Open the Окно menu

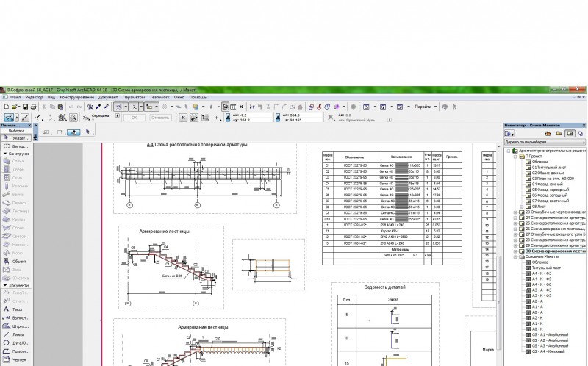coord(179,98)
